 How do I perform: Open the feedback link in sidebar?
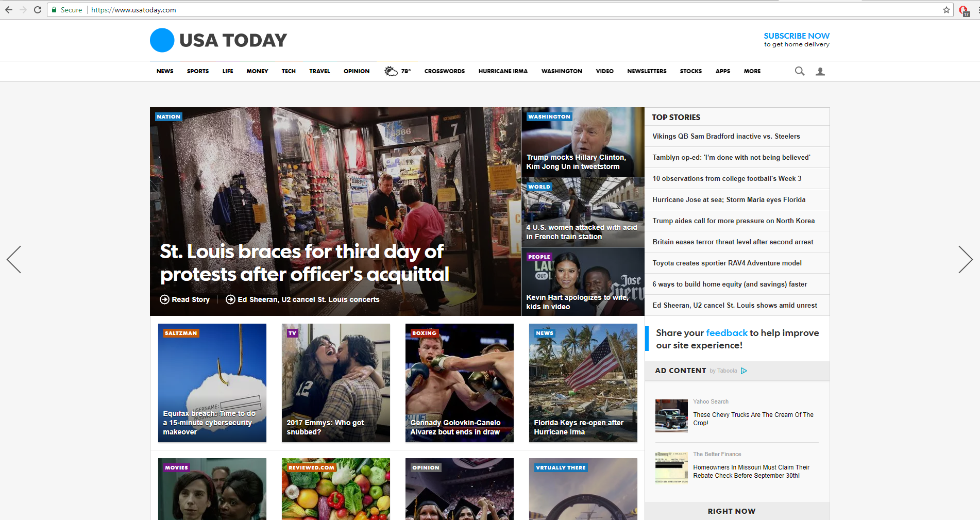[726, 333]
